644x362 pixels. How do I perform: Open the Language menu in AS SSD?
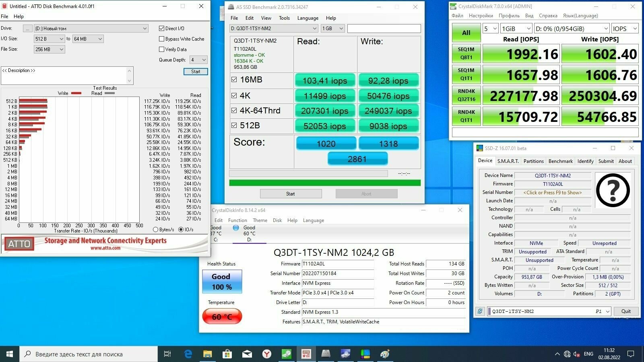click(x=308, y=18)
